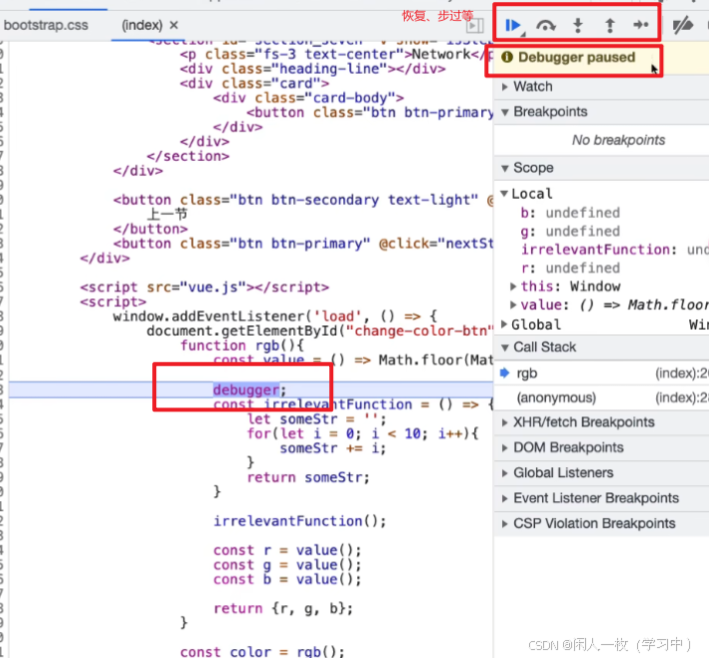Click the 'b: undefined' scope variable
This screenshot has width=709, height=658.
click(x=570, y=213)
